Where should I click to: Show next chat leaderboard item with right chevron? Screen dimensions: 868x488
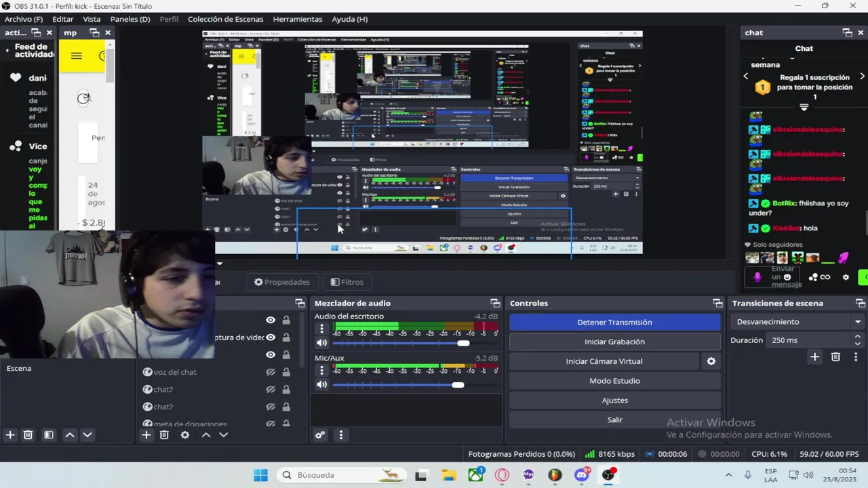(863, 77)
